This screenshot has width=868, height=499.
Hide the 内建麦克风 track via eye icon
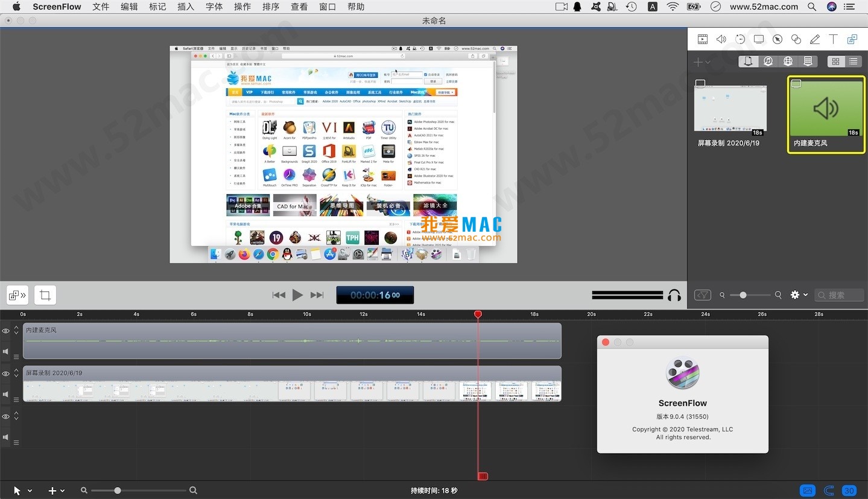point(6,331)
